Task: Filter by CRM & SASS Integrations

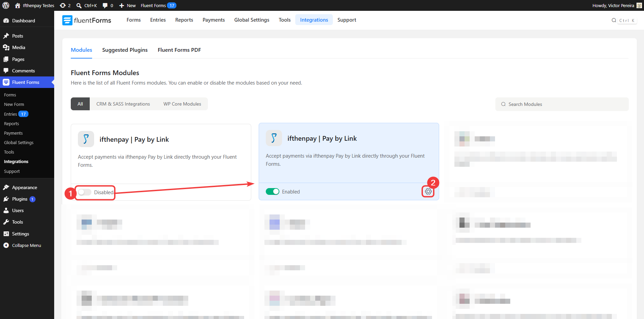Action: 123,104
